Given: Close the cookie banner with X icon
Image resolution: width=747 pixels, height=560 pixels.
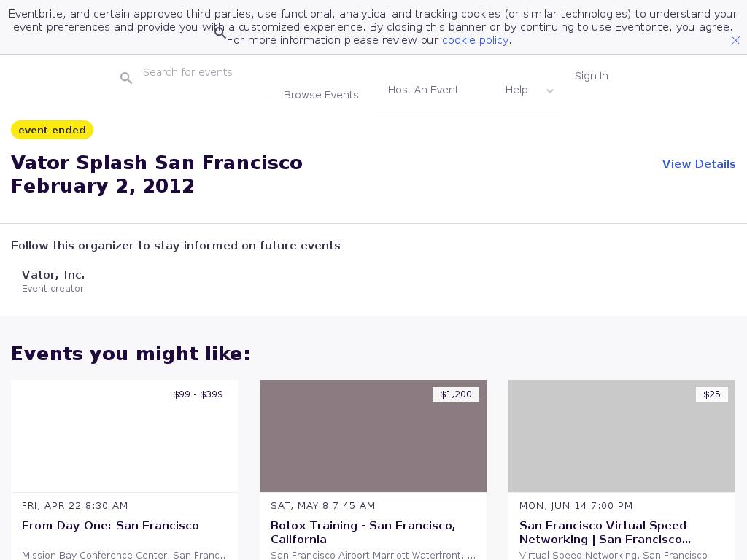Looking at the screenshot, I should [735, 41].
